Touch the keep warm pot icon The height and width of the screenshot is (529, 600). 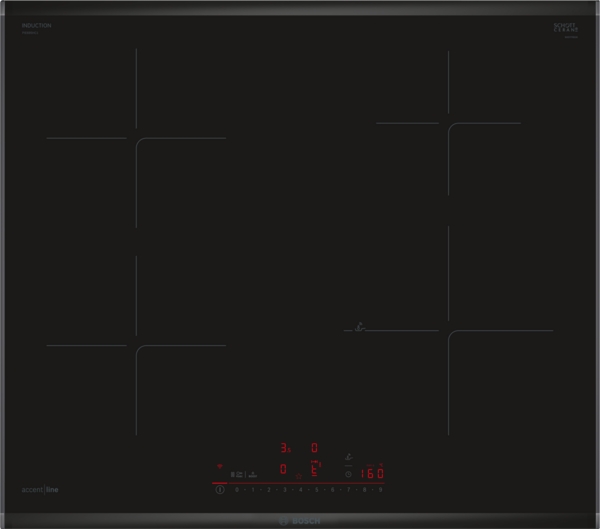coord(253,474)
